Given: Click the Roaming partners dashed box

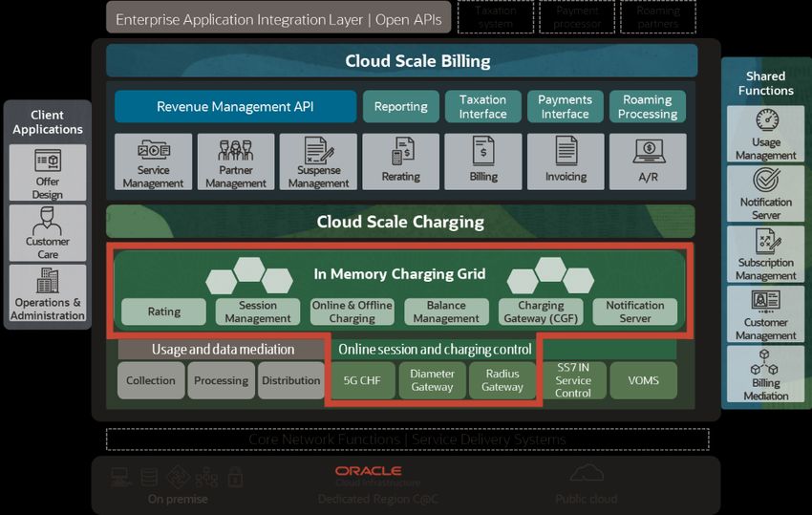Looking at the screenshot, I should (x=657, y=17).
